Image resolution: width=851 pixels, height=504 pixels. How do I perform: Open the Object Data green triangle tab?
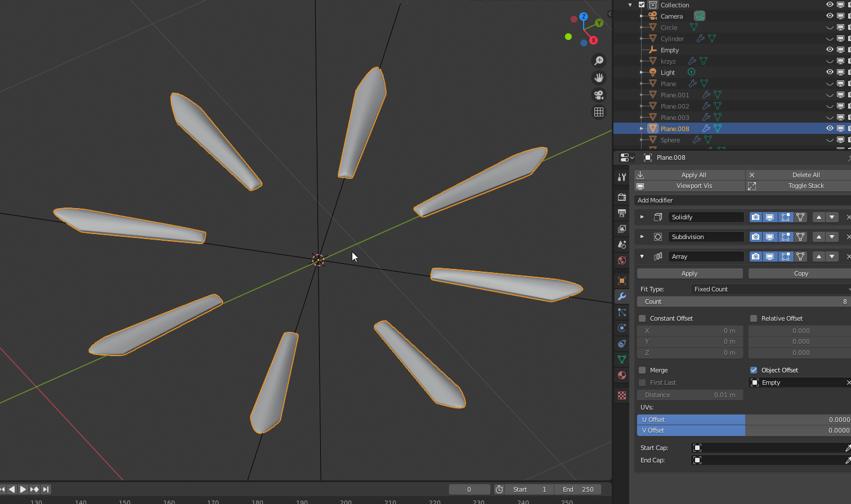click(622, 359)
